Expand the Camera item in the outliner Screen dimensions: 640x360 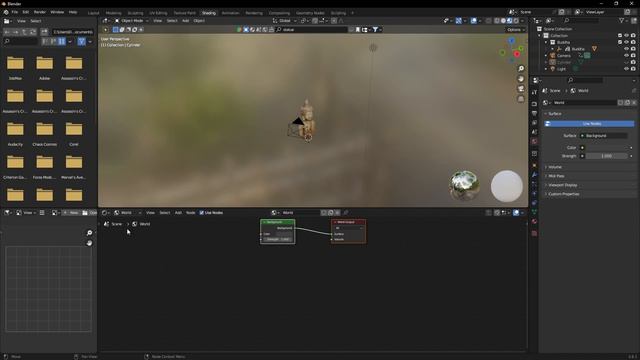546,56
